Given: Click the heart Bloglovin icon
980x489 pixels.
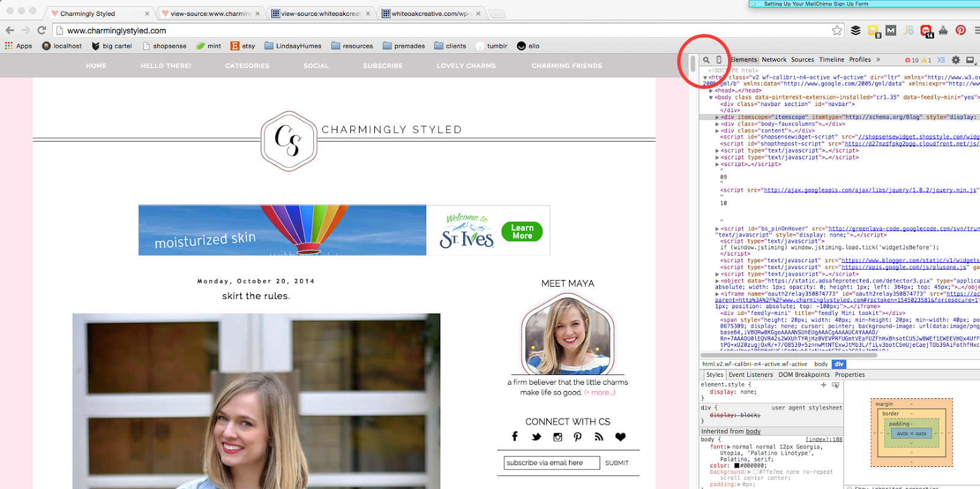Looking at the screenshot, I should click(620, 437).
